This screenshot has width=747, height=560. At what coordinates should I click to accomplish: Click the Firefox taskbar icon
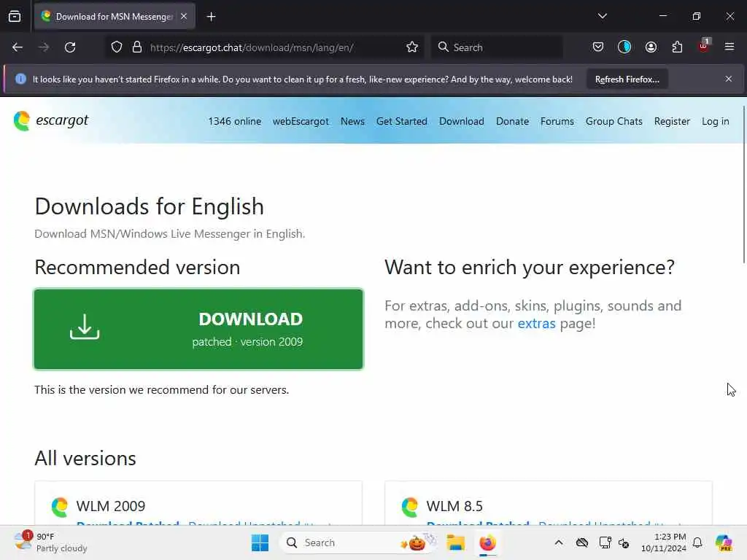tap(487, 542)
